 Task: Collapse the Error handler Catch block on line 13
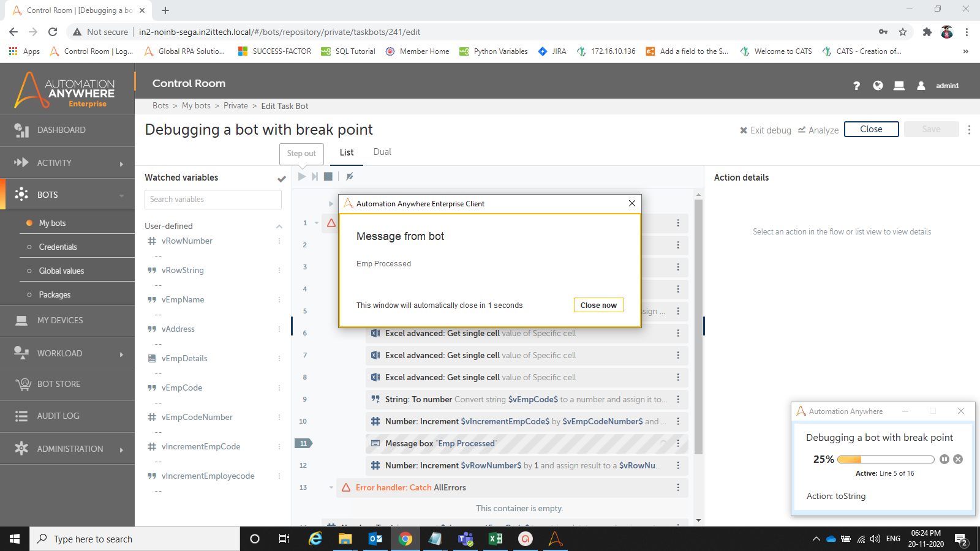331,487
